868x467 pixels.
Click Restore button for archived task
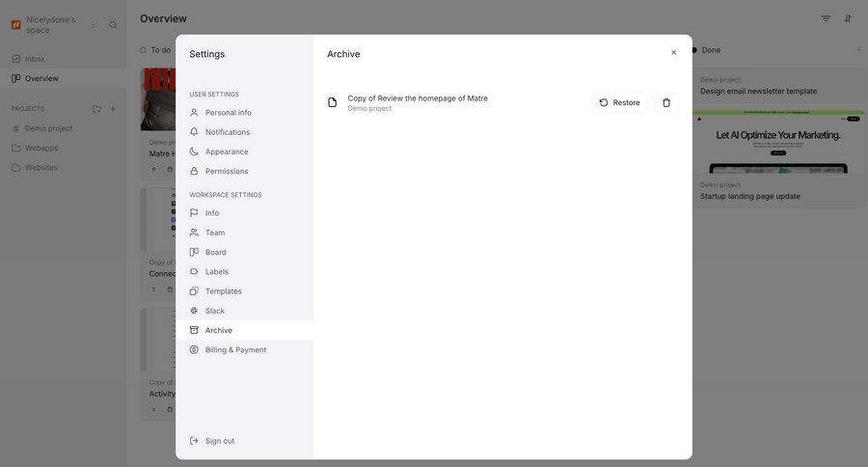(619, 102)
